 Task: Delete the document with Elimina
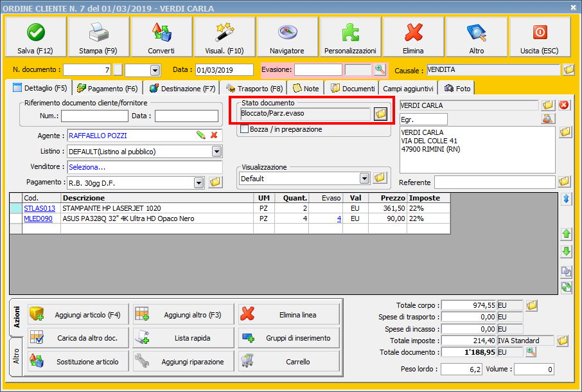pos(412,37)
